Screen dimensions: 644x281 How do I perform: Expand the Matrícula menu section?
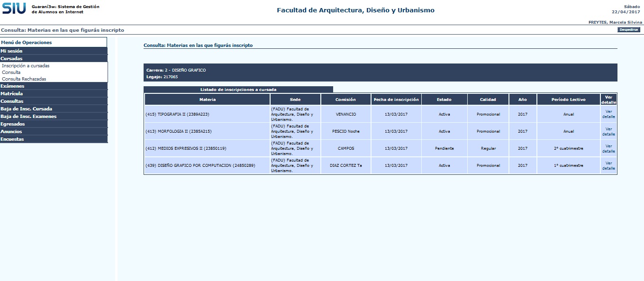pos(54,94)
